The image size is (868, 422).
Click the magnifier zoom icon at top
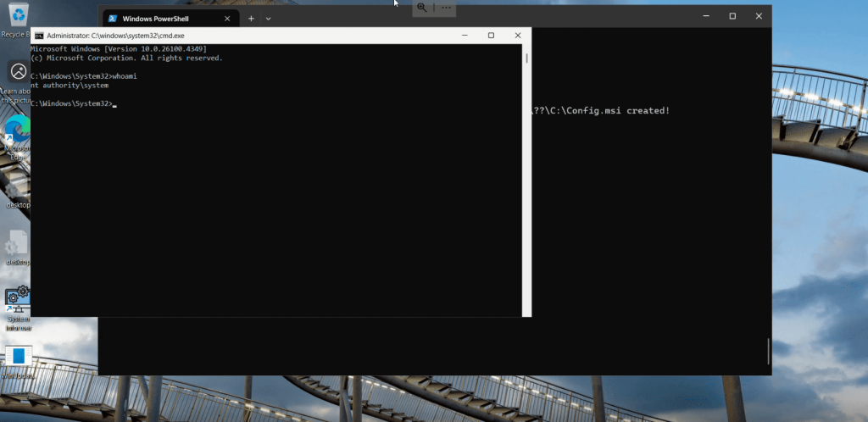coord(422,7)
